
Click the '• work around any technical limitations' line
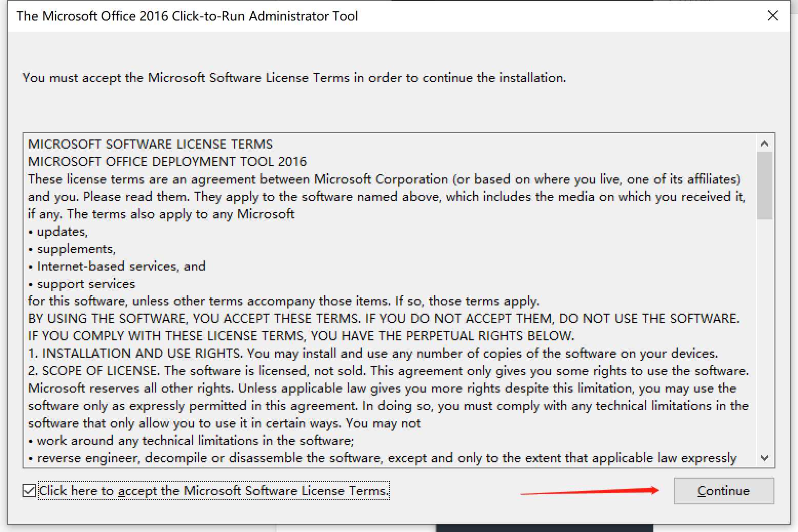click(x=191, y=440)
